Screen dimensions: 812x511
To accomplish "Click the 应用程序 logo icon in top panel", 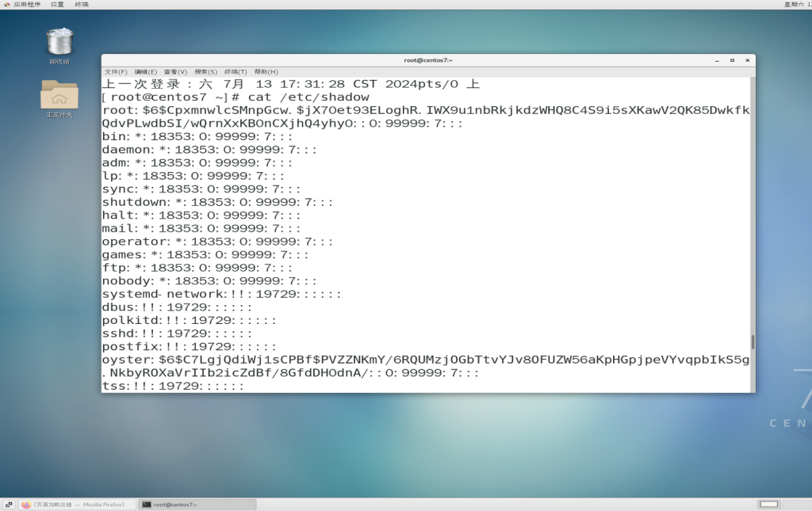I will click(x=6, y=5).
